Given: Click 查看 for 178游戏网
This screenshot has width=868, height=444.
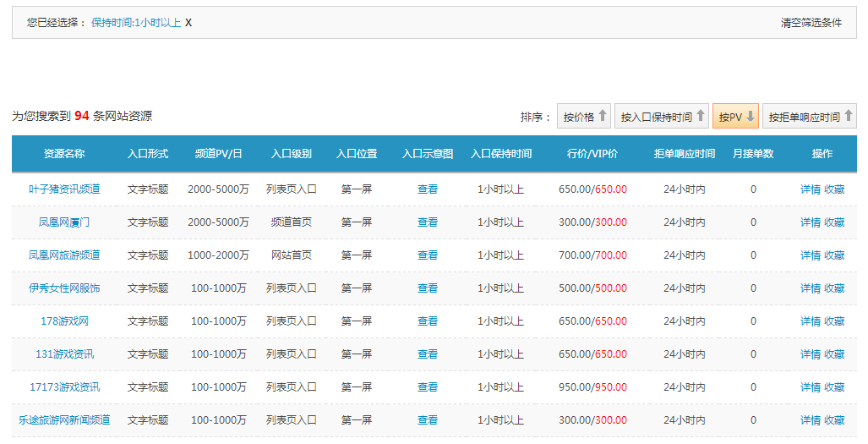Looking at the screenshot, I should pyautogui.click(x=428, y=321).
